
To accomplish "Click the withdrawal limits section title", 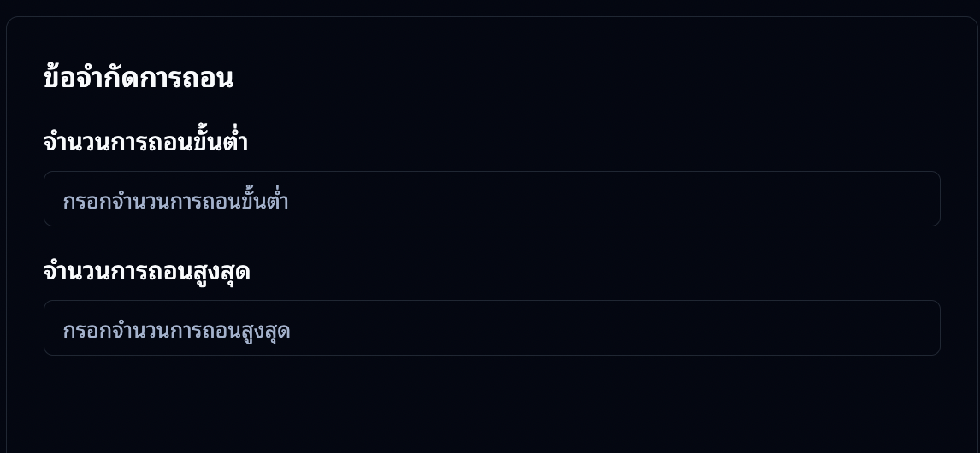I will 138,79.
